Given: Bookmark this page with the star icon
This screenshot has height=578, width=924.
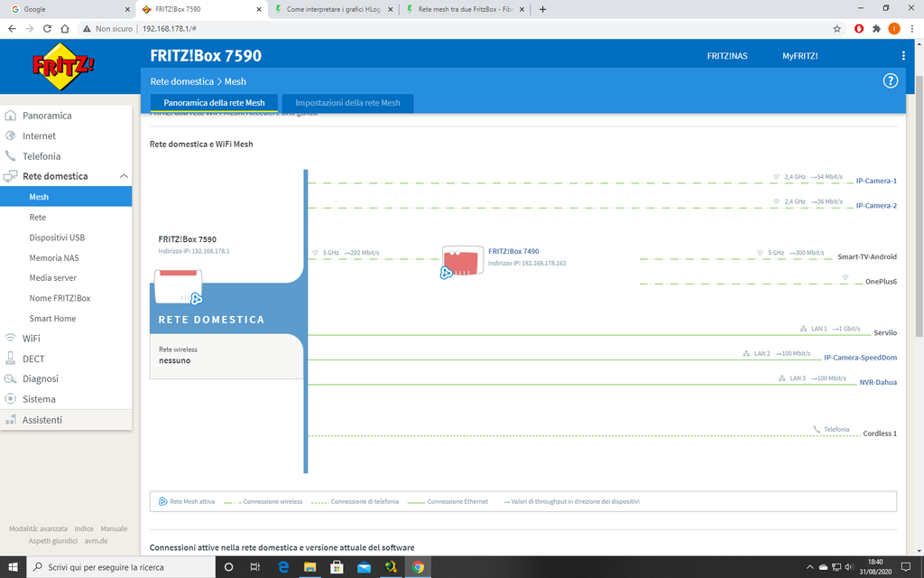Looking at the screenshot, I should 836,28.
